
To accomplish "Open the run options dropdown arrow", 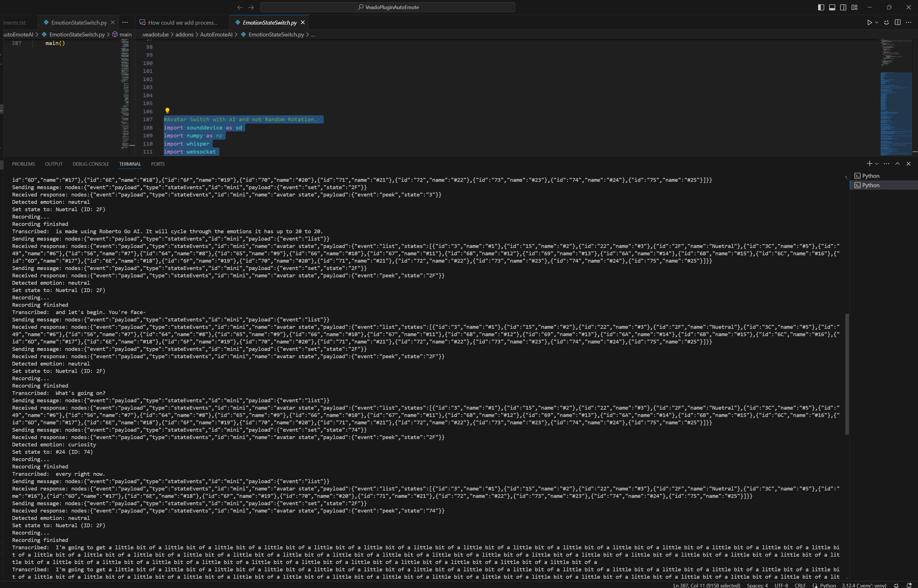I will point(877,23).
